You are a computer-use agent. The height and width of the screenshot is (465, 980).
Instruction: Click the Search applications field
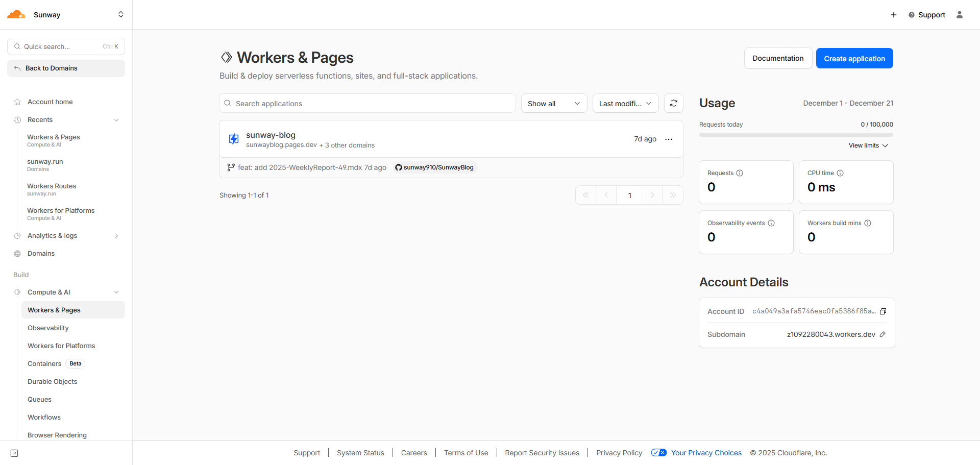point(367,103)
